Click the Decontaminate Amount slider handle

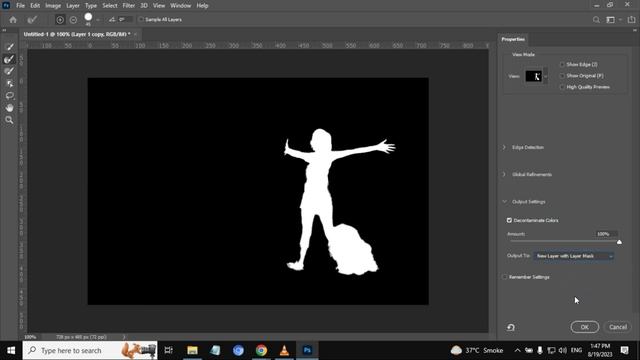(619, 242)
